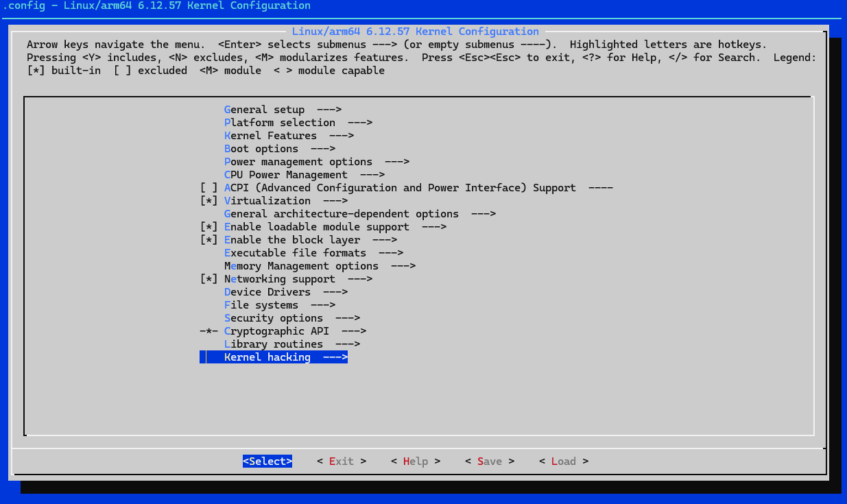The height and width of the screenshot is (504, 847).
Task: Click the Cryptographic API -*- indicator
Action: (208, 331)
